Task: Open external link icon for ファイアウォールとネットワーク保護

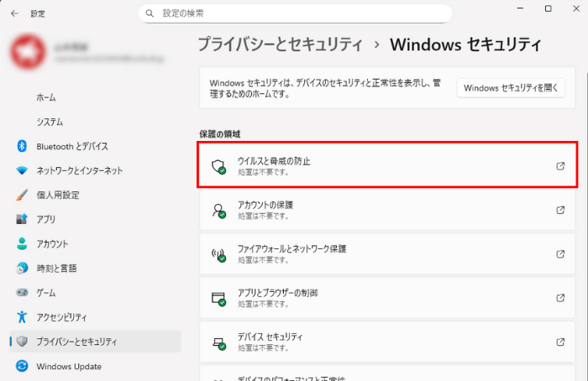Action: click(x=560, y=254)
